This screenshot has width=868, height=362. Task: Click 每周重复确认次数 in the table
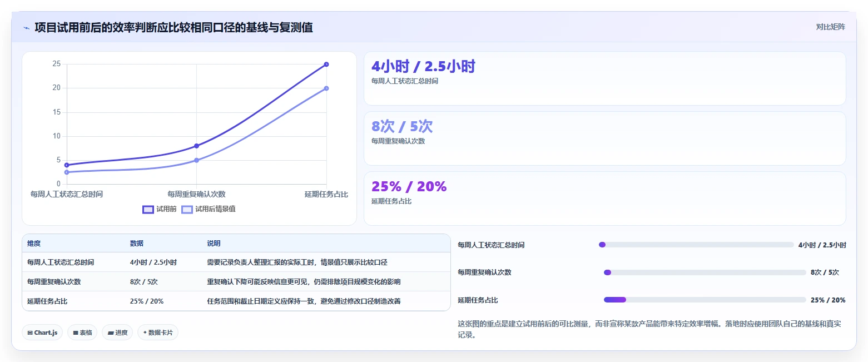point(54,282)
